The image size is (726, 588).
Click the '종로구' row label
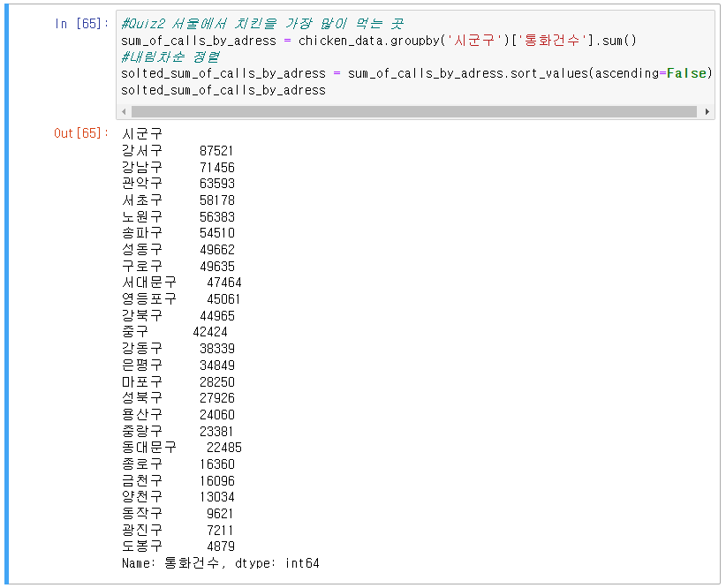pyautogui.click(x=142, y=464)
